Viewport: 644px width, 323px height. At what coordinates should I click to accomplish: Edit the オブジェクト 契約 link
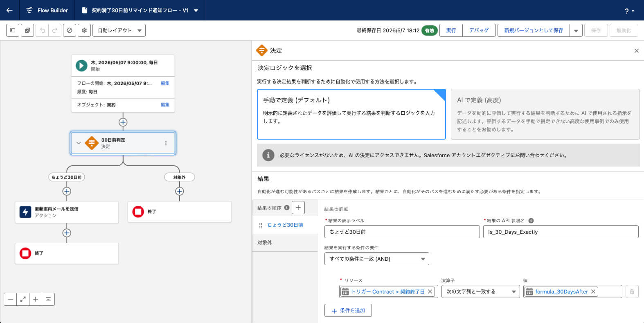pyautogui.click(x=165, y=105)
